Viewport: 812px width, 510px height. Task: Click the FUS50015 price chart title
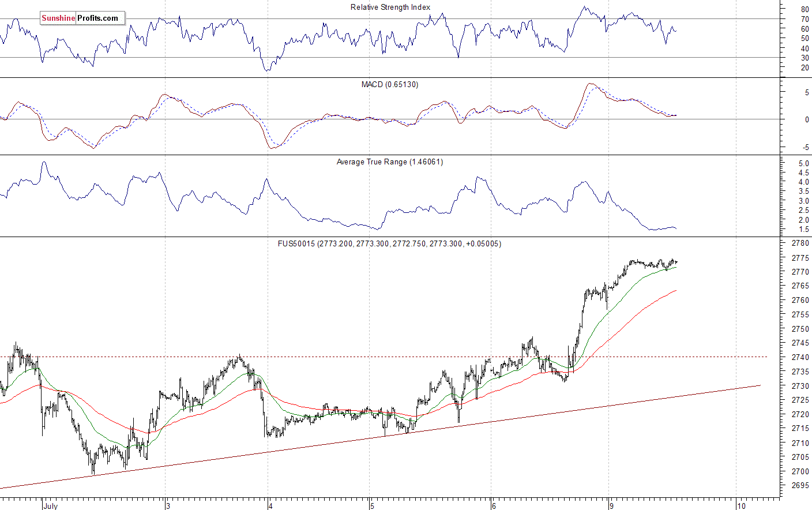pos(389,244)
